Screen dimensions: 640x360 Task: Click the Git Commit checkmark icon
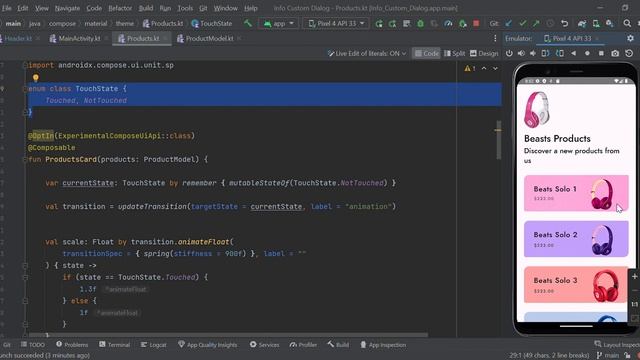tap(522, 24)
